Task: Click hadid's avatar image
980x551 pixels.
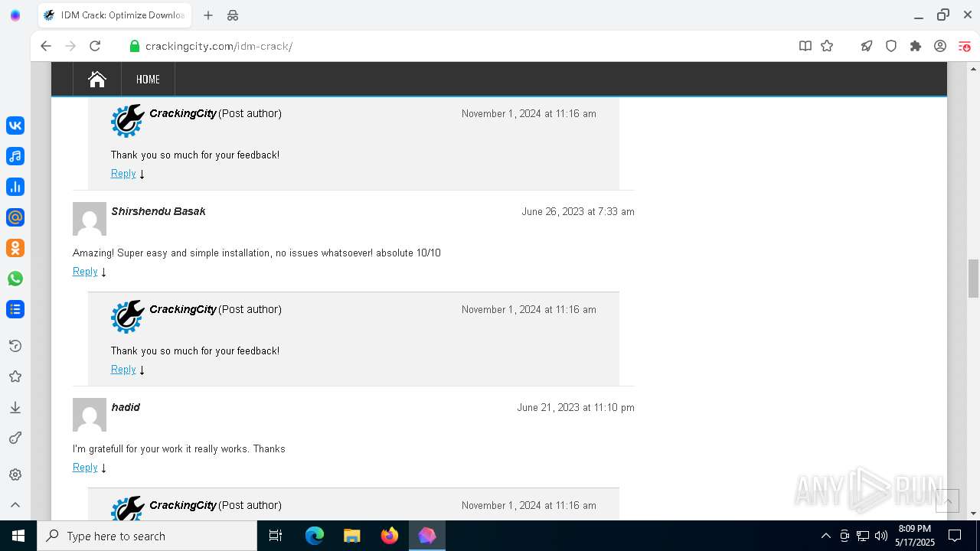Action: 90,415
